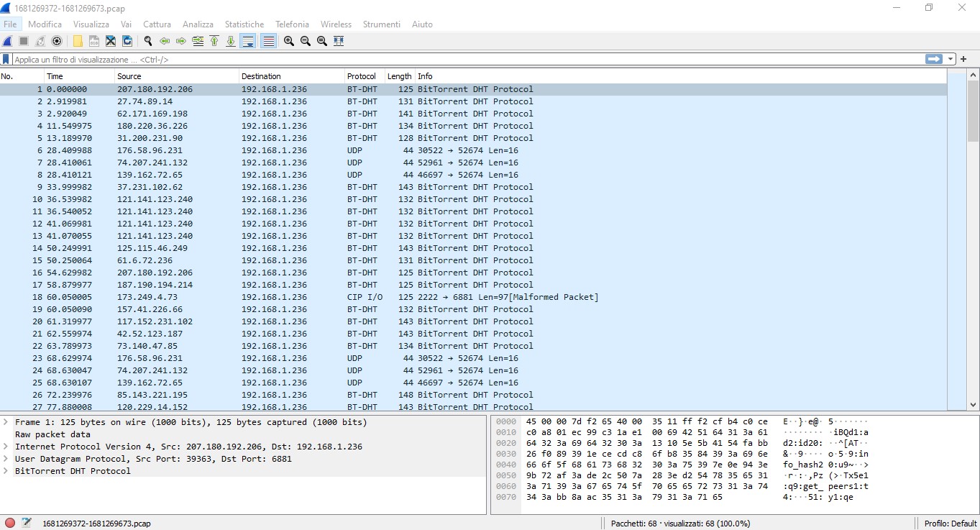Click the Profilo: Default status label
Image resolution: width=980 pixels, height=530 pixels.
[x=950, y=524]
